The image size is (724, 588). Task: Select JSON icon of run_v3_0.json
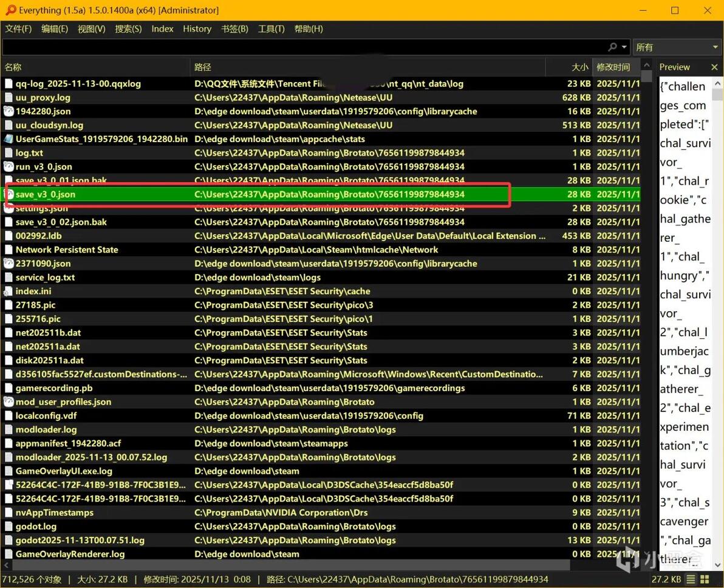point(9,167)
